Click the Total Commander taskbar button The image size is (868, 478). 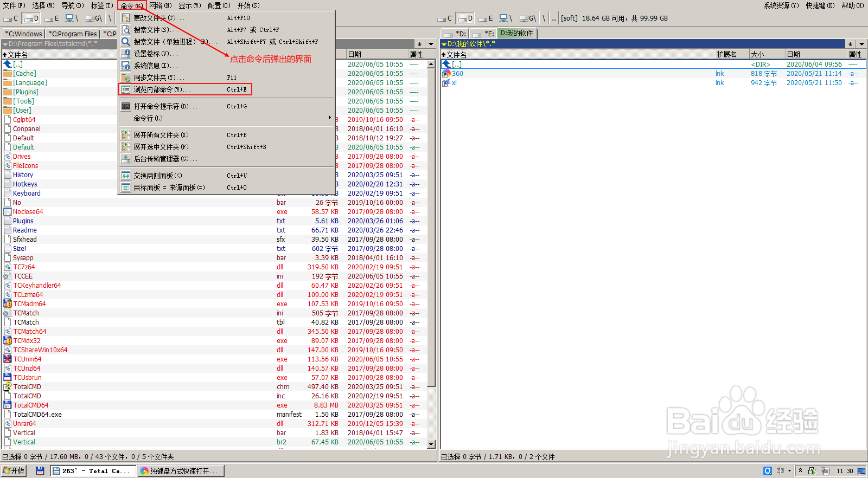point(92,471)
